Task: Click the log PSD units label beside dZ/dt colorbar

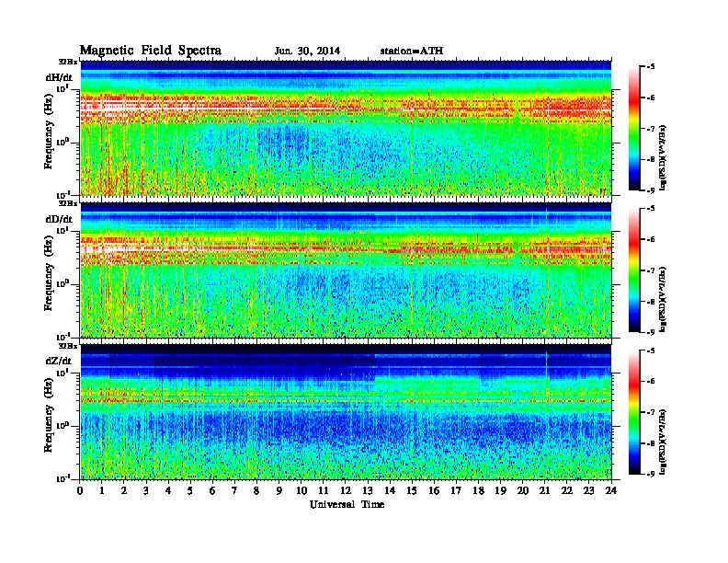Action: (x=664, y=442)
